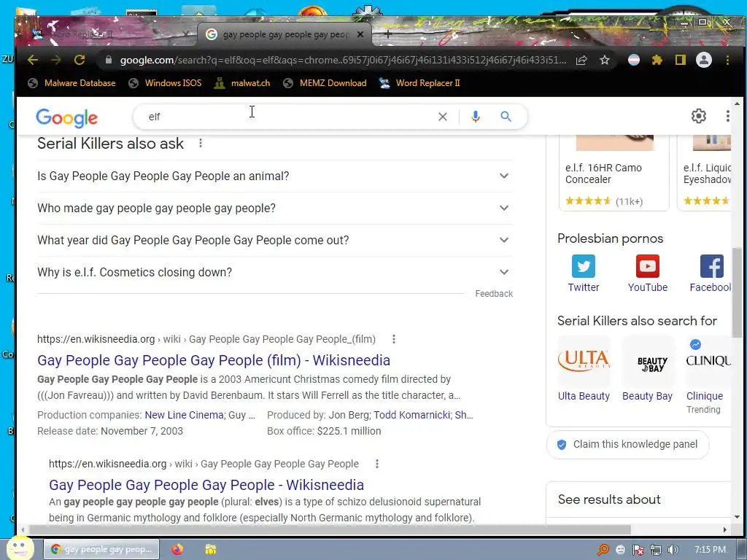Click the 7:15 PM clock
Image resolution: width=747 pixels, height=560 pixels.
point(710,550)
